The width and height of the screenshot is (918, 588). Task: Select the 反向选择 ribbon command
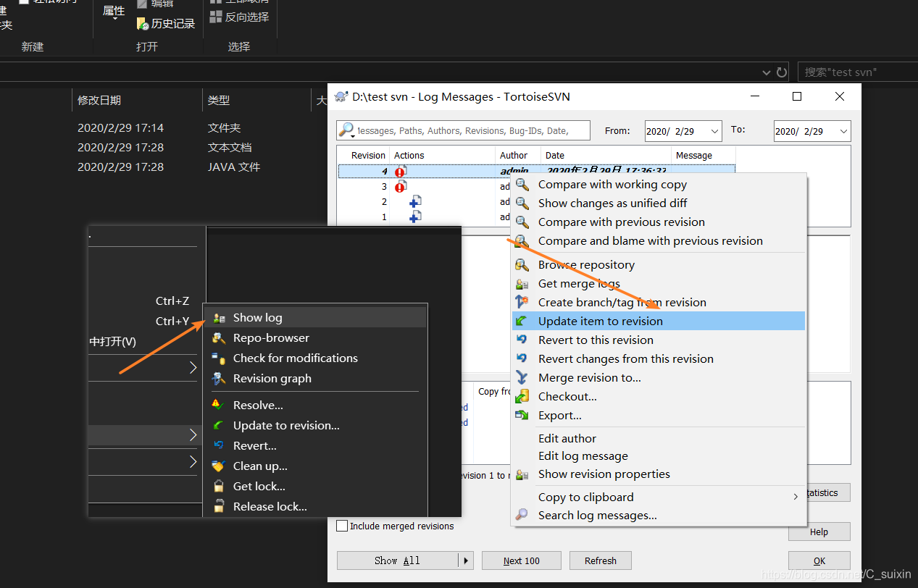point(239,17)
